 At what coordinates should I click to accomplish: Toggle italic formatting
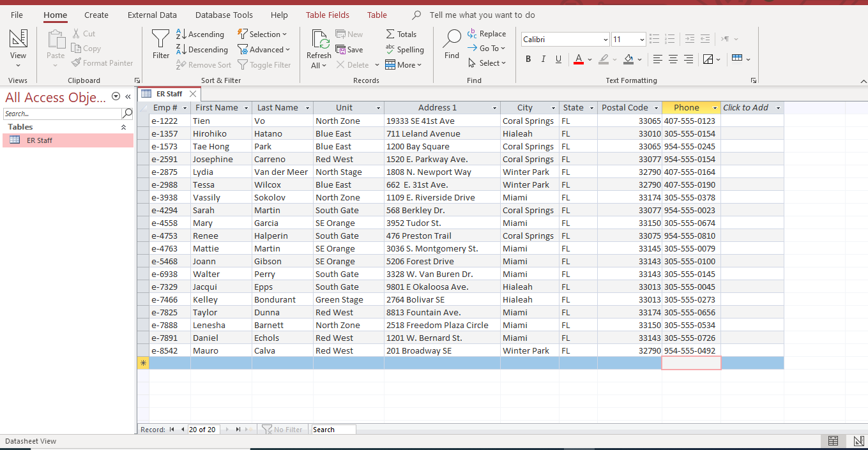543,59
